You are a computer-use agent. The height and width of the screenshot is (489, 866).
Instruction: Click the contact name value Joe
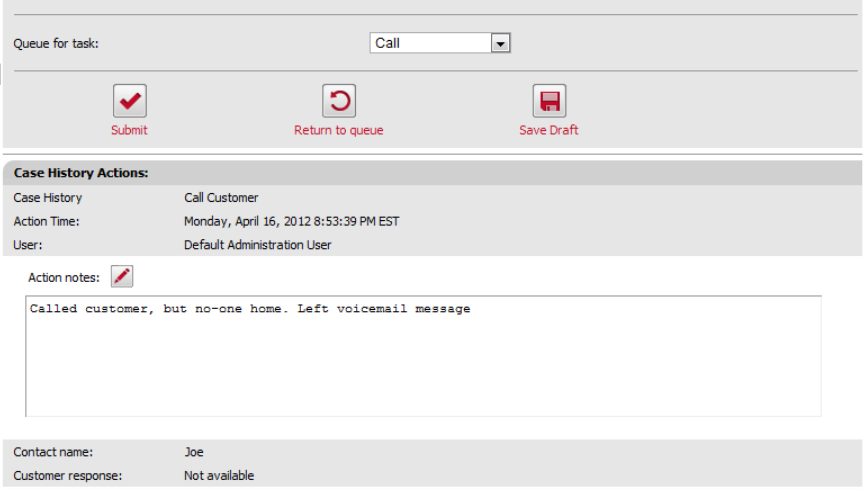coord(194,452)
